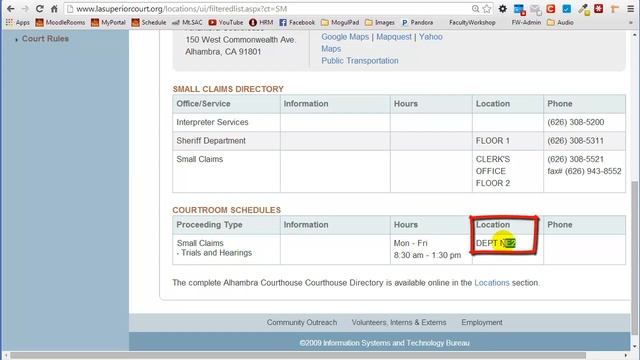Image resolution: width=640 pixels, height=360 pixels.
Task: Click phone number (626) 308-5200
Action: [576, 122]
